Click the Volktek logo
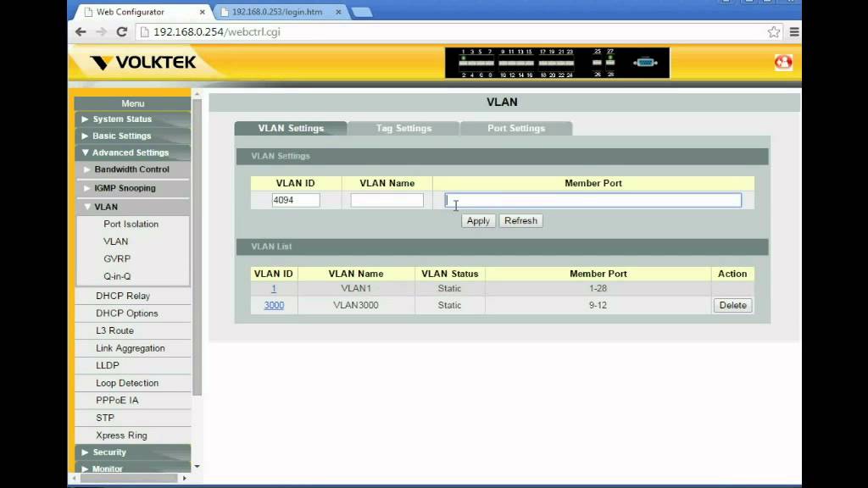The image size is (868, 488). tap(142, 63)
